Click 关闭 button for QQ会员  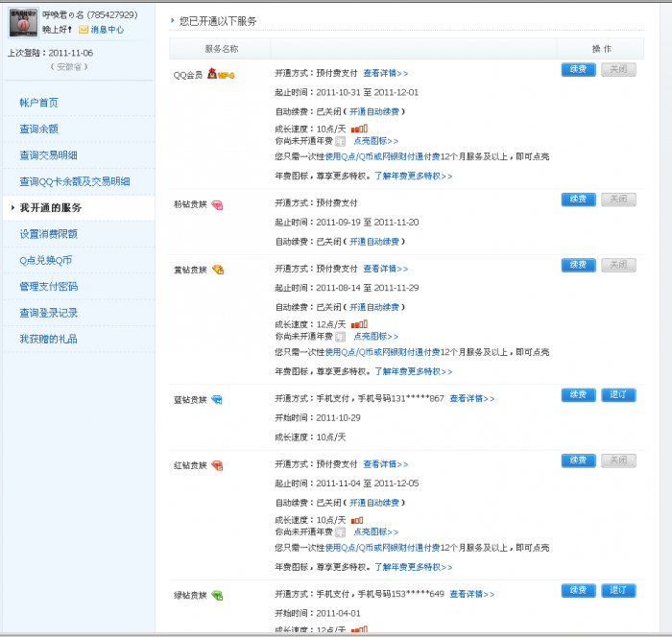pyautogui.click(x=618, y=69)
